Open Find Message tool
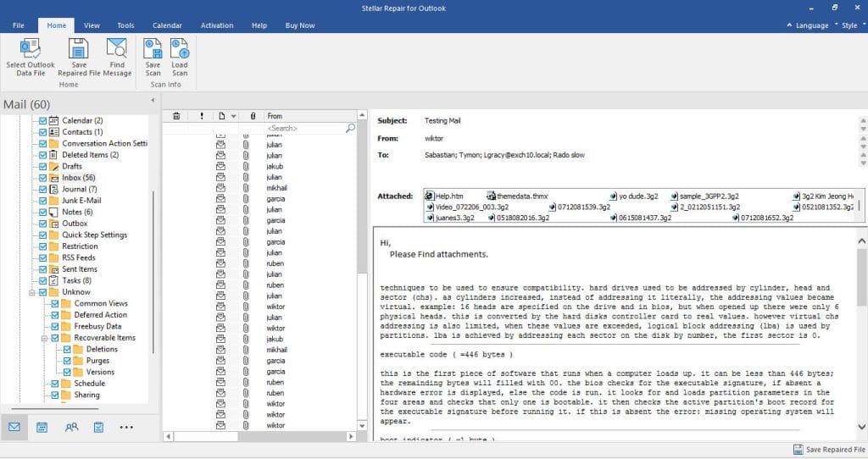The image size is (868, 459). pyautogui.click(x=117, y=48)
